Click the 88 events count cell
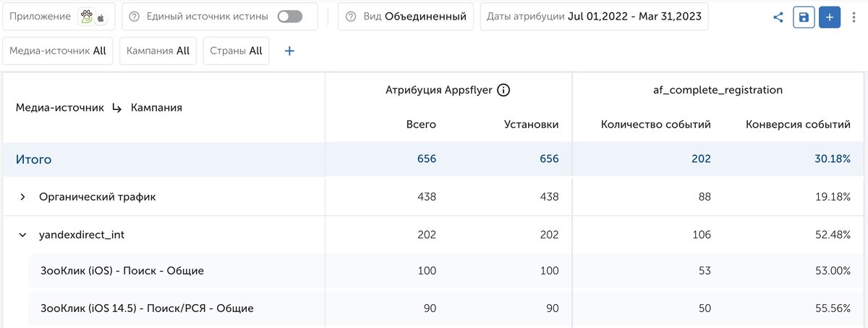The height and width of the screenshot is (328, 868). (x=705, y=196)
